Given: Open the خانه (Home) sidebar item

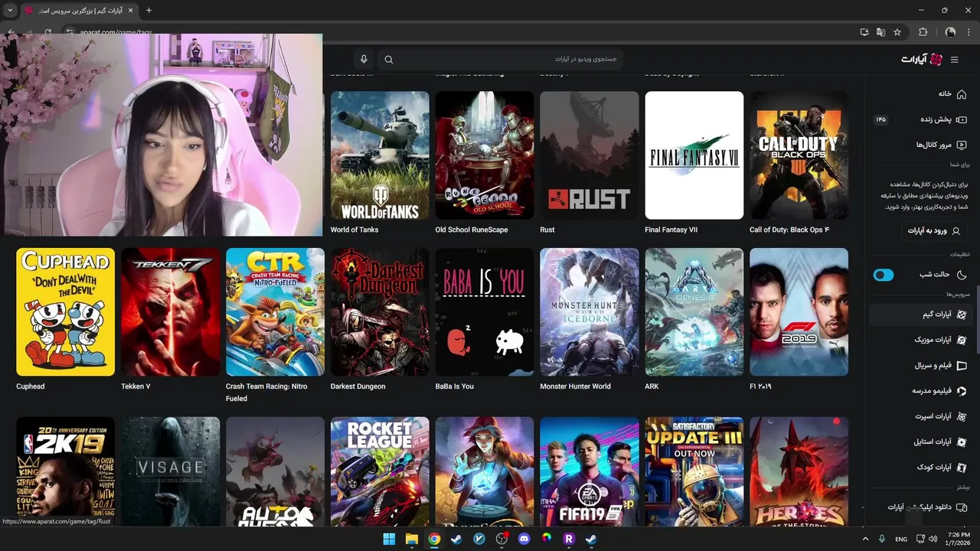Looking at the screenshot, I should coord(921,93).
